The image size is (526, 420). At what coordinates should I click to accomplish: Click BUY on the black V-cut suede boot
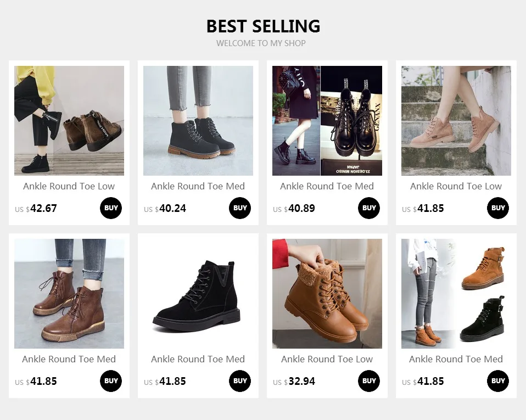pyautogui.click(x=240, y=381)
